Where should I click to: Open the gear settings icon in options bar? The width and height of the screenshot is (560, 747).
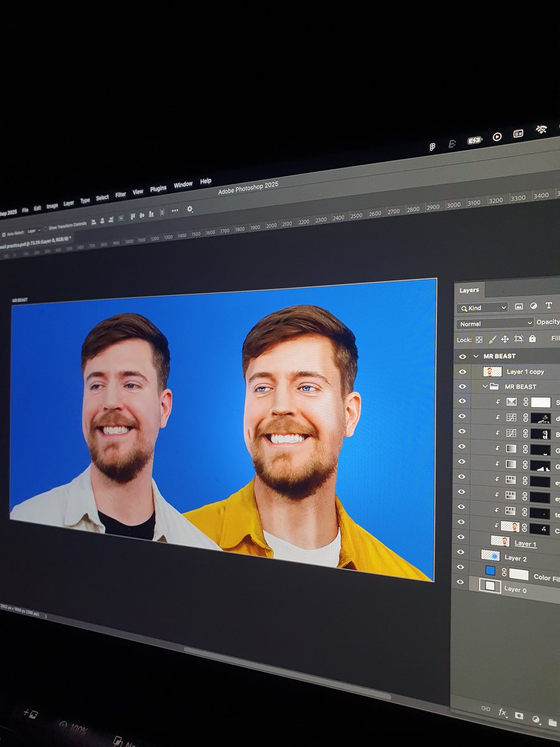[190, 209]
